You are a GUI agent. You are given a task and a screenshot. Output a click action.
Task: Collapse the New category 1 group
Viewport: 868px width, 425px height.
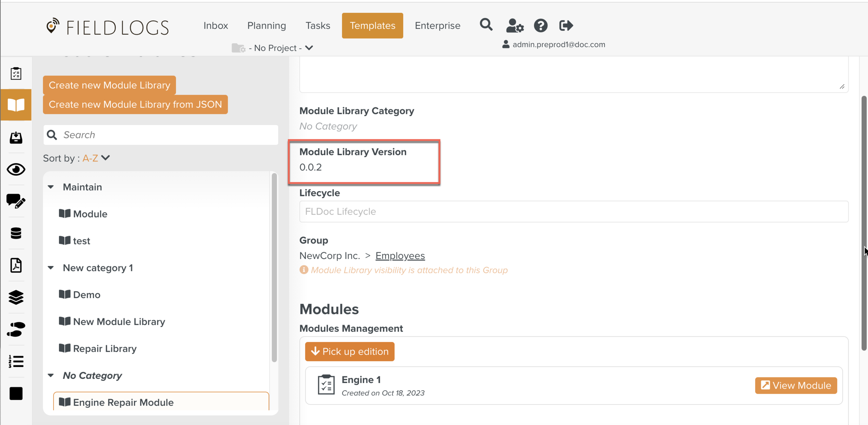click(x=51, y=268)
